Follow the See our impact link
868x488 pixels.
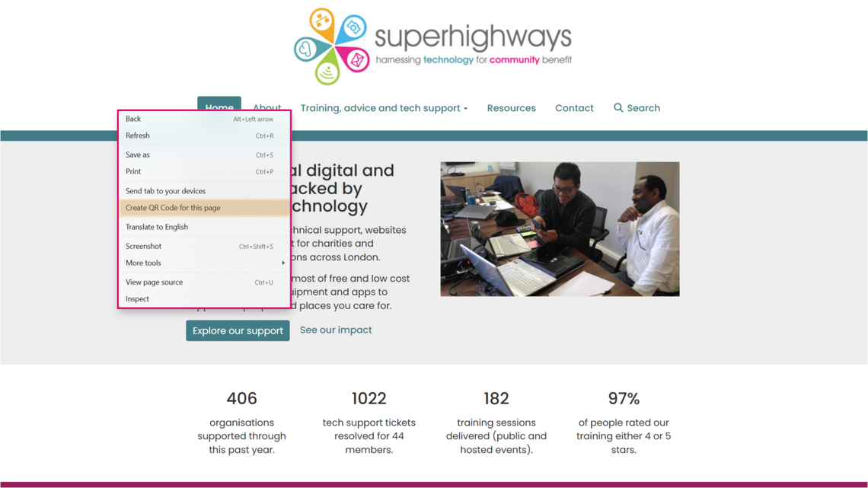(x=336, y=330)
